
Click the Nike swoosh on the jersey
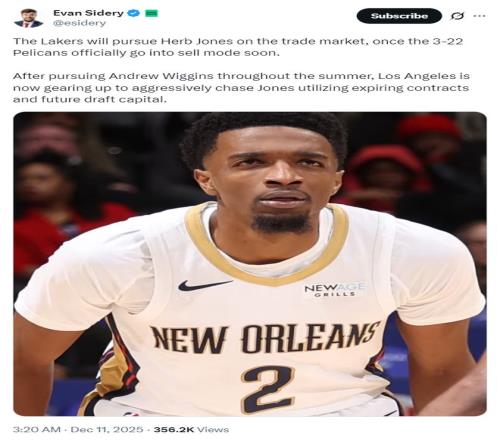click(x=204, y=285)
